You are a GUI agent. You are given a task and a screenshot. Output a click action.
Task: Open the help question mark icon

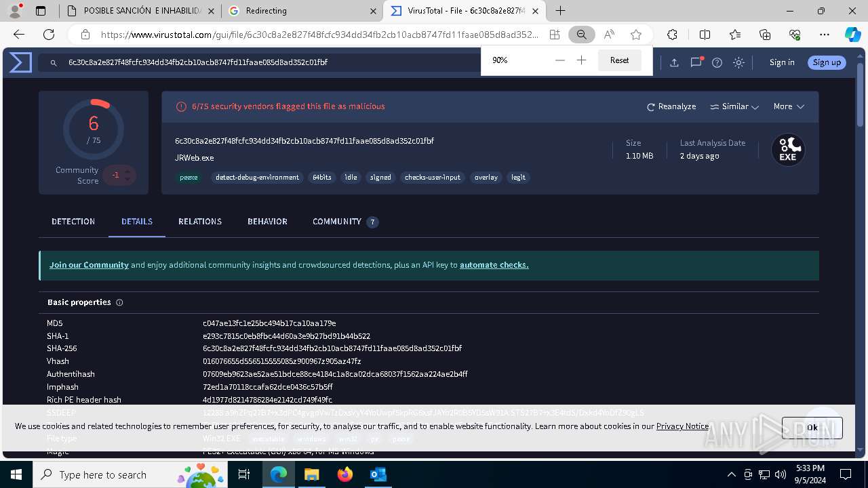pos(717,62)
